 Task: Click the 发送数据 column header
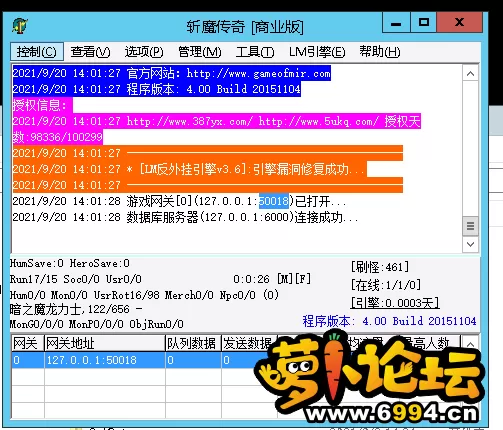point(248,343)
